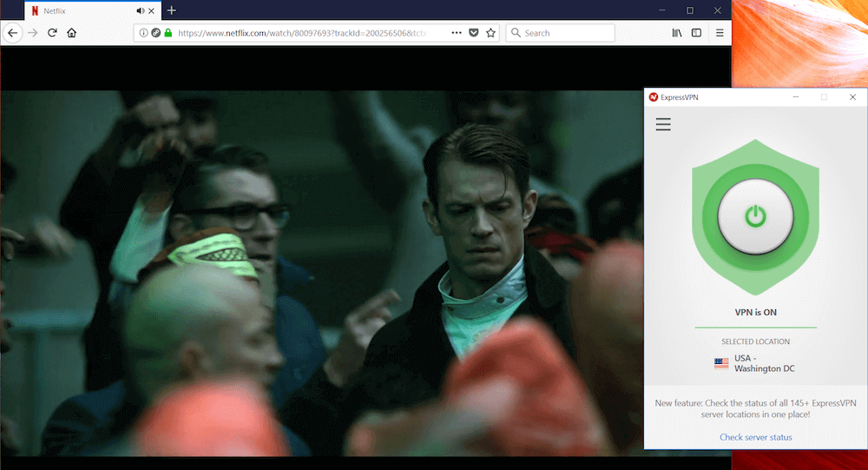Click the US flag icon
868x470 pixels.
click(721, 364)
